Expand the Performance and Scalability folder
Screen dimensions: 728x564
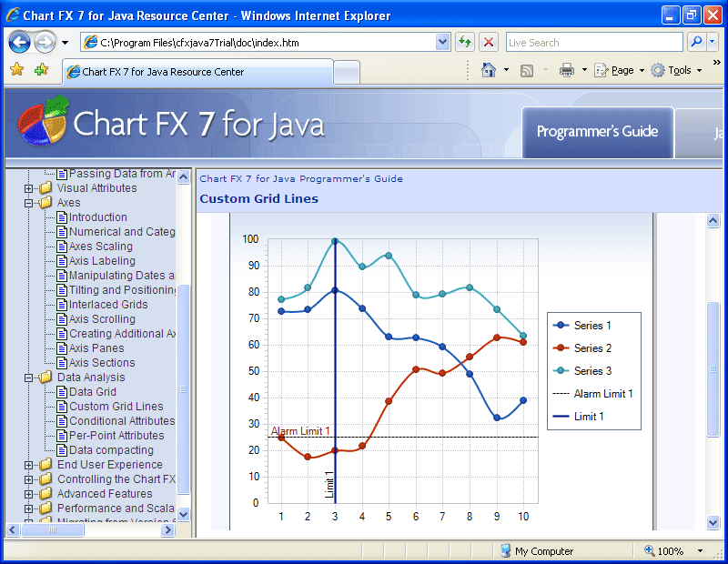(x=29, y=509)
